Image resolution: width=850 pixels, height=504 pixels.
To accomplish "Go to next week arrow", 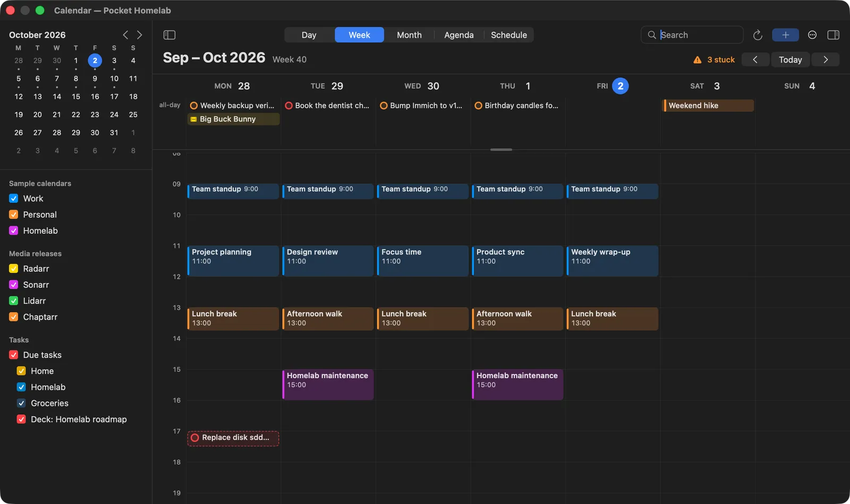I will (826, 59).
